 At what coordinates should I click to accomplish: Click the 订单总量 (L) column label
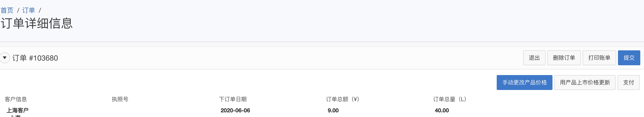point(450,99)
